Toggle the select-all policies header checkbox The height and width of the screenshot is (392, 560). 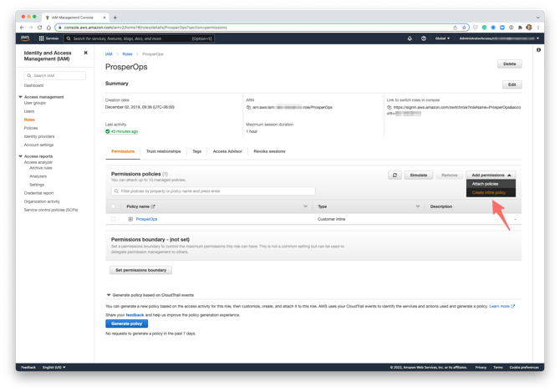tap(114, 206)
